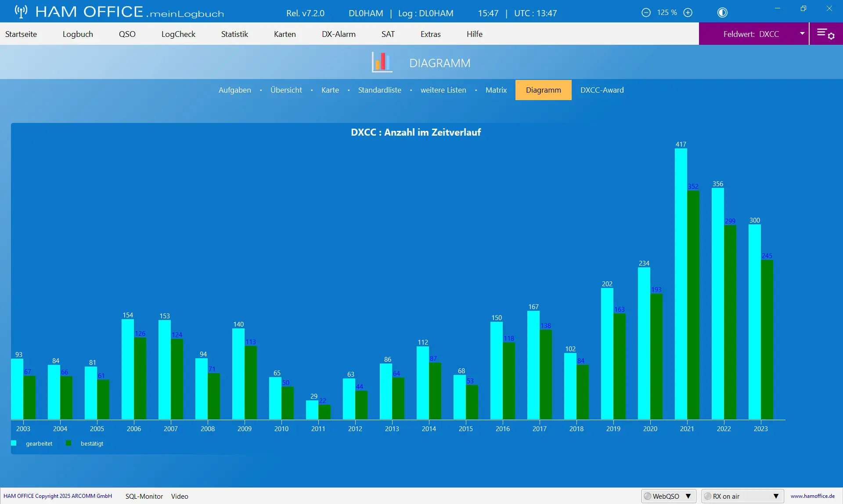Click the 2017 axis year label
Screen dimensions: 843x504
(x=540, y=429)
